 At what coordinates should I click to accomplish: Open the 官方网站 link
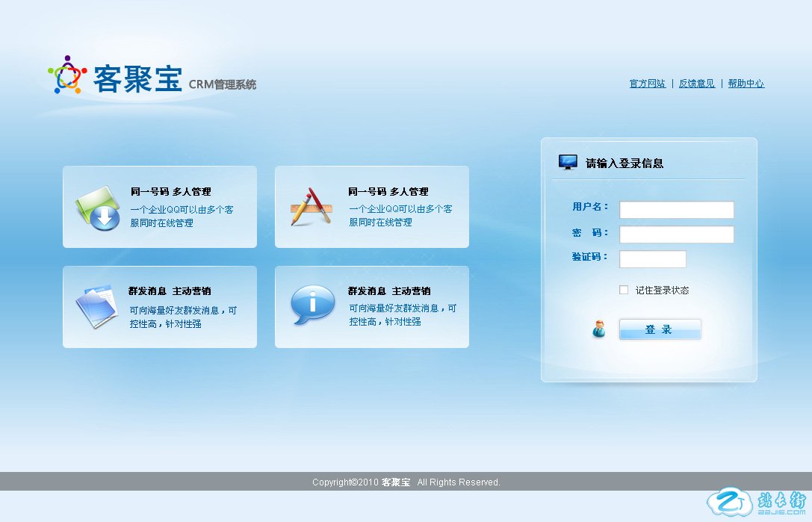pos(647,84)
